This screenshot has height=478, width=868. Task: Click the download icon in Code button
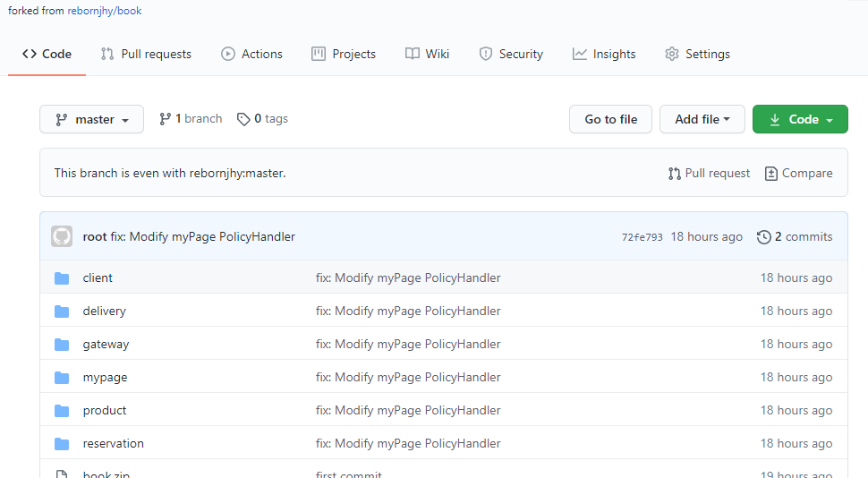pos(775,120)
